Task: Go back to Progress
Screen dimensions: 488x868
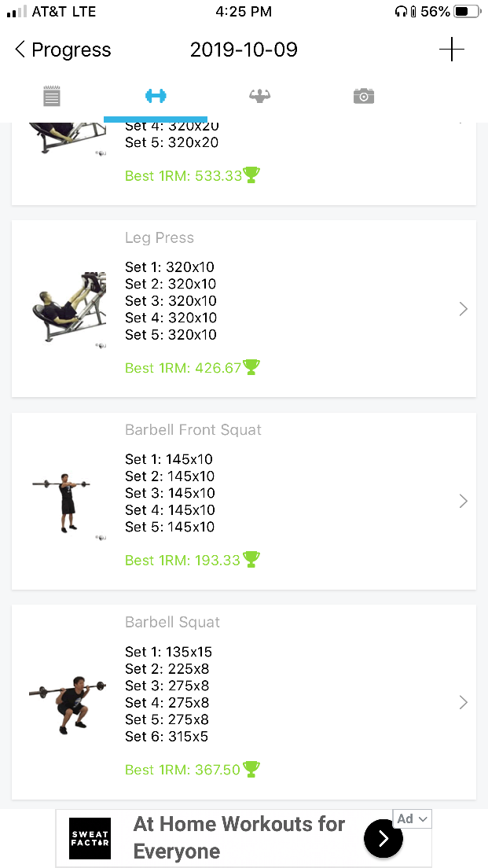Action: pos(63,50)
